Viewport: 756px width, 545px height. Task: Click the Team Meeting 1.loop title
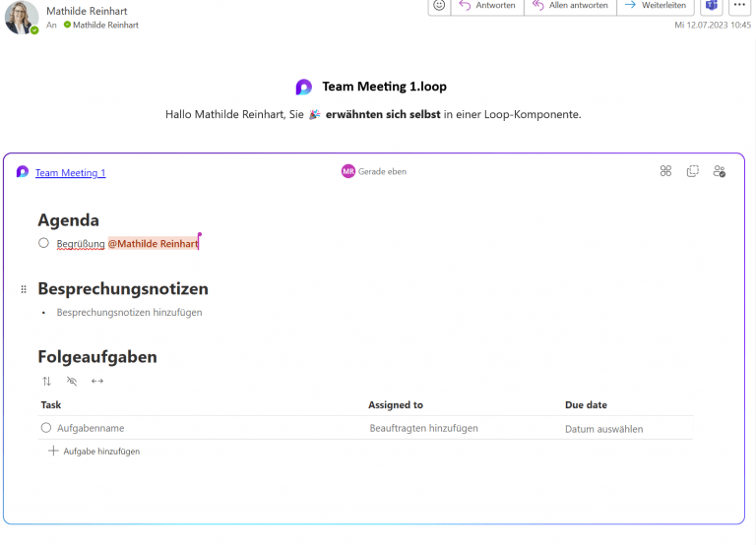pyautogui.click(x=384, y=87)
